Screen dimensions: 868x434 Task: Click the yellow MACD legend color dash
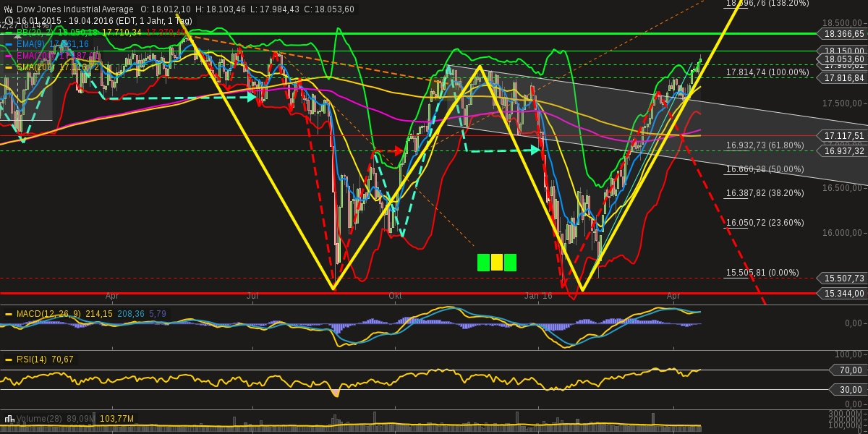tap(9, 314)
